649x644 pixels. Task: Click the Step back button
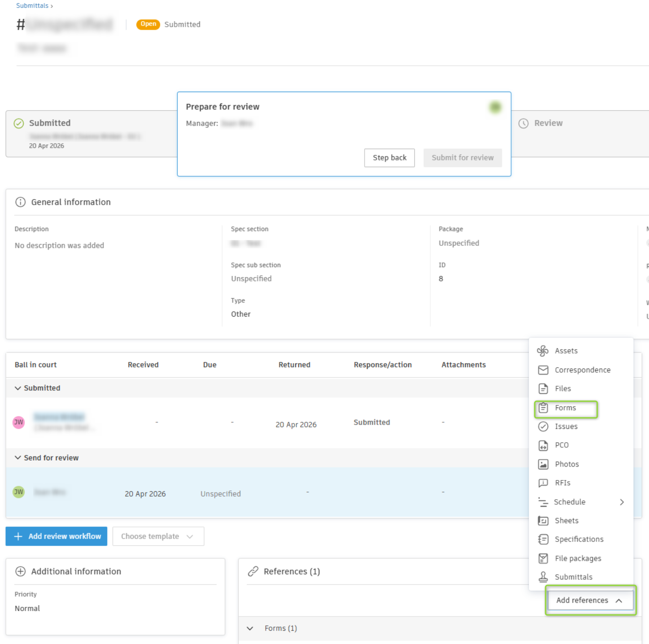[x=389, y=158]
